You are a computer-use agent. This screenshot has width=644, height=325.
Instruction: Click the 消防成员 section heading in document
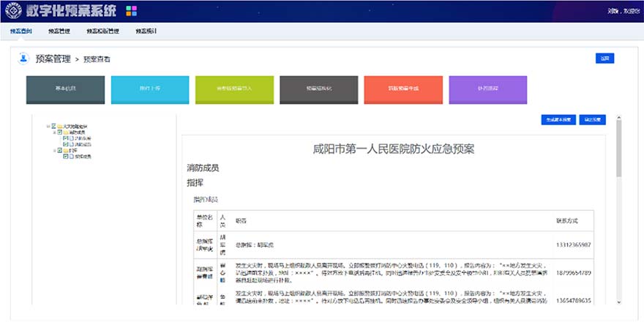tap(203, 168)
